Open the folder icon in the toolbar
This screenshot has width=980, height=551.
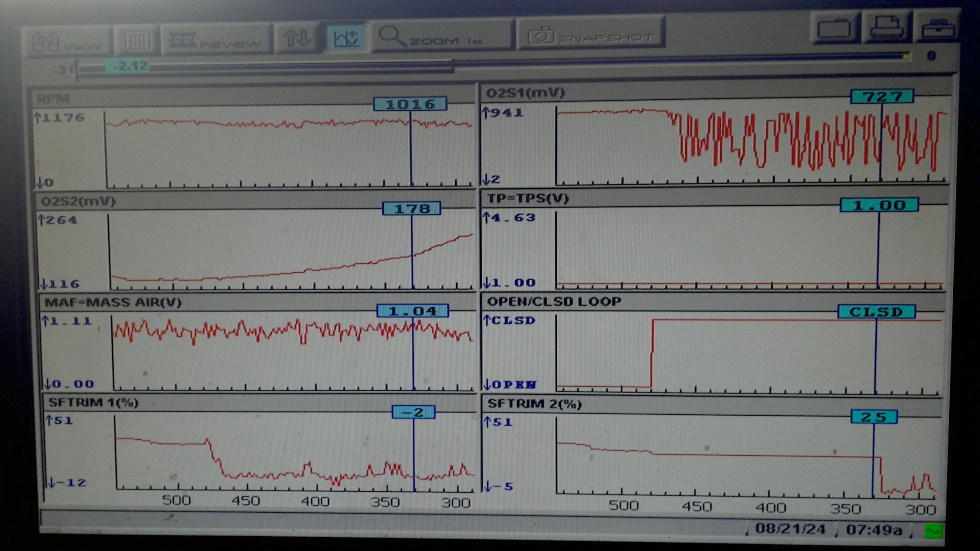tap(834, 29)
